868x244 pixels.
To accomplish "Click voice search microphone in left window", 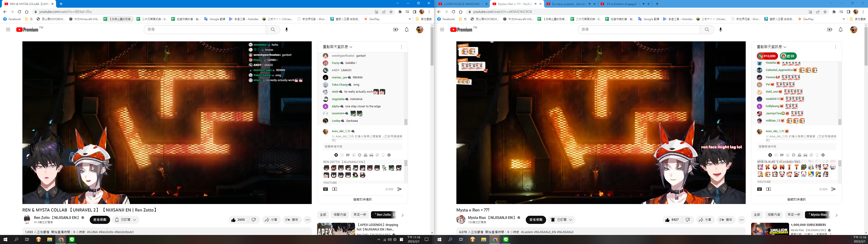I will pos(286,30).
